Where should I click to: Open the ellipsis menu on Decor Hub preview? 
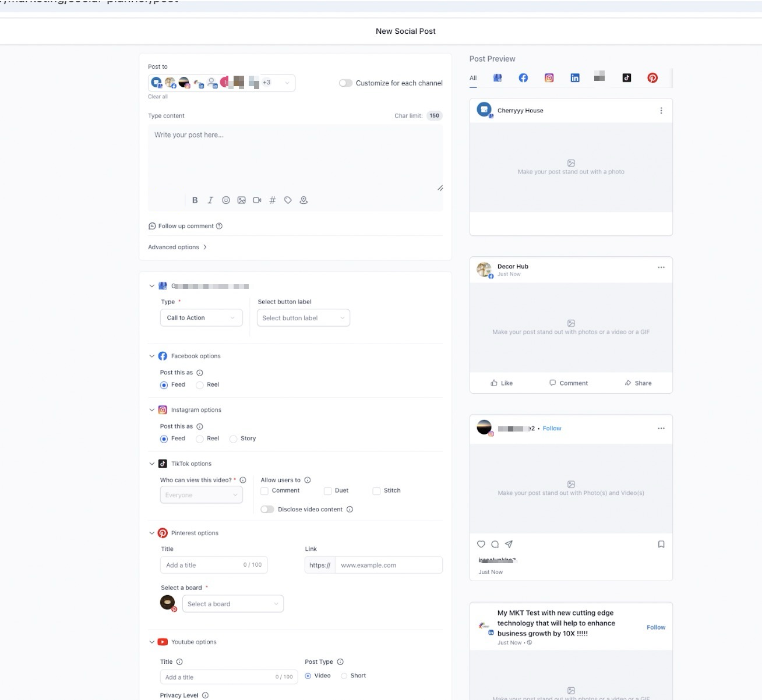(x=661, y=267)
